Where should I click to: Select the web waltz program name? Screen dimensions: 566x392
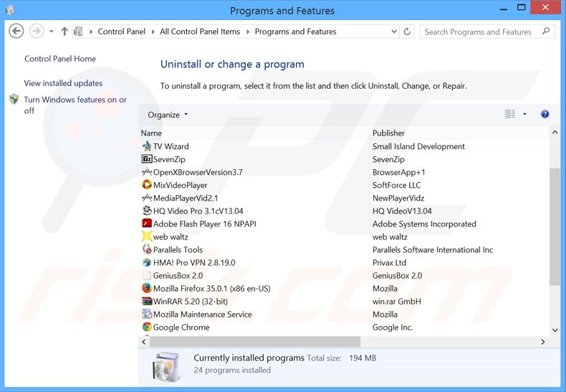(171, 236)
